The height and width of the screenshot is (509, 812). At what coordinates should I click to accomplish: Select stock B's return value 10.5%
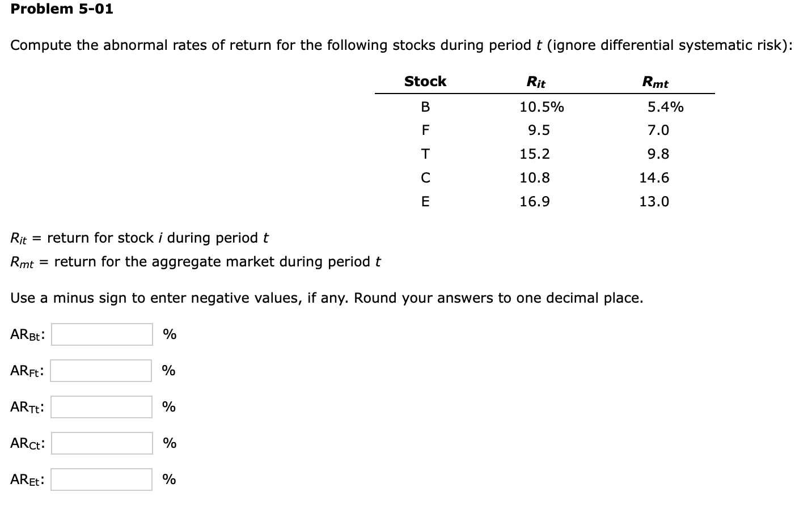pyautogui.click(x=542, y=107)
